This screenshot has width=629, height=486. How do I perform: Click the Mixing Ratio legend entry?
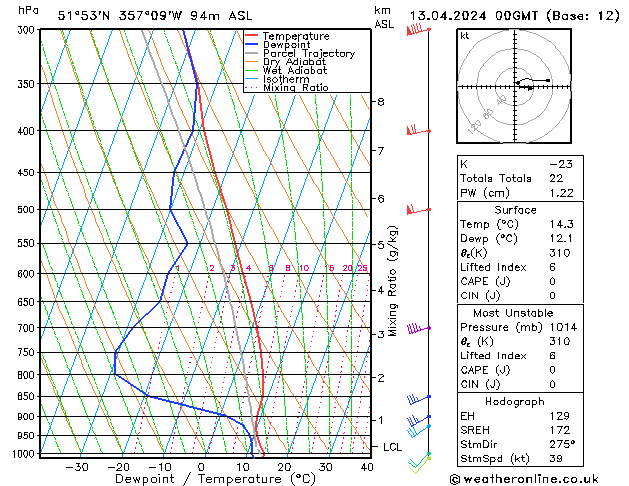tap(287, 87)
